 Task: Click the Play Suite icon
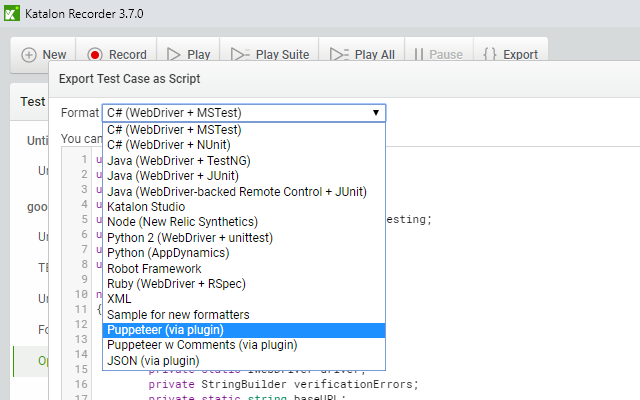(240, 55)
